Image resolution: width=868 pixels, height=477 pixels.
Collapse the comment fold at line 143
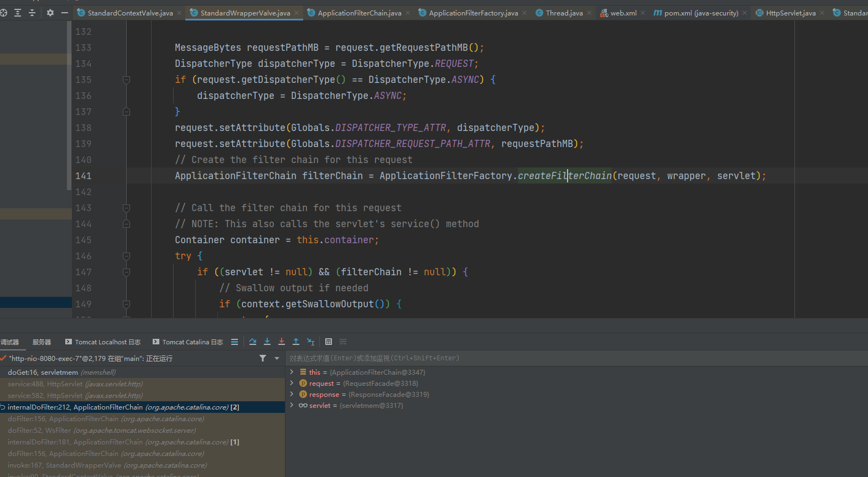point(126,208)
